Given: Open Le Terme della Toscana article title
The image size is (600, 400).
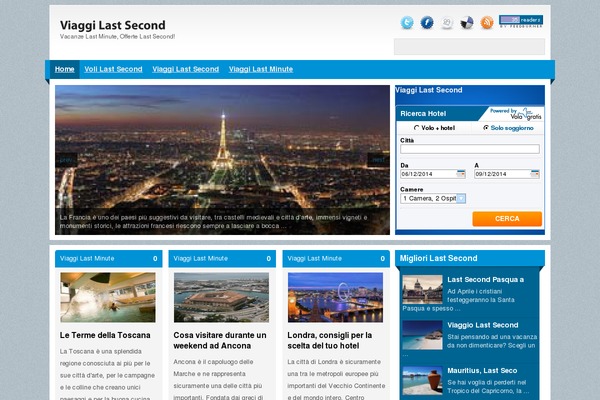Looking at the screenshot, I should (105, 335).
